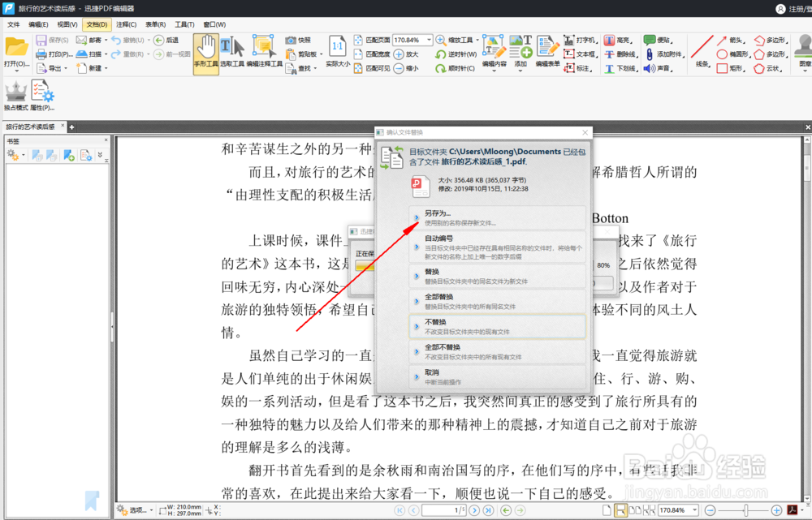
Task: Expand the 剪贴板 clipboard dropdown
Action: 321,54
